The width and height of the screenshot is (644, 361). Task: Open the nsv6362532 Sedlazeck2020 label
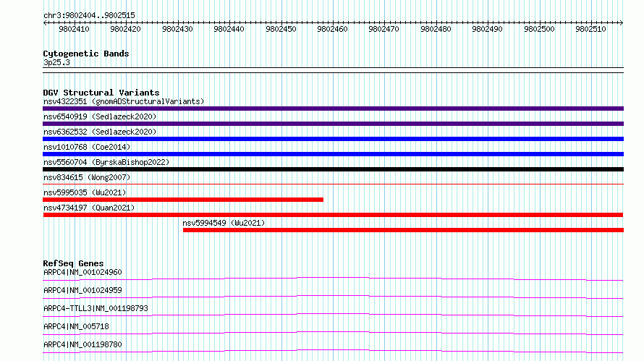coord(100,132)
